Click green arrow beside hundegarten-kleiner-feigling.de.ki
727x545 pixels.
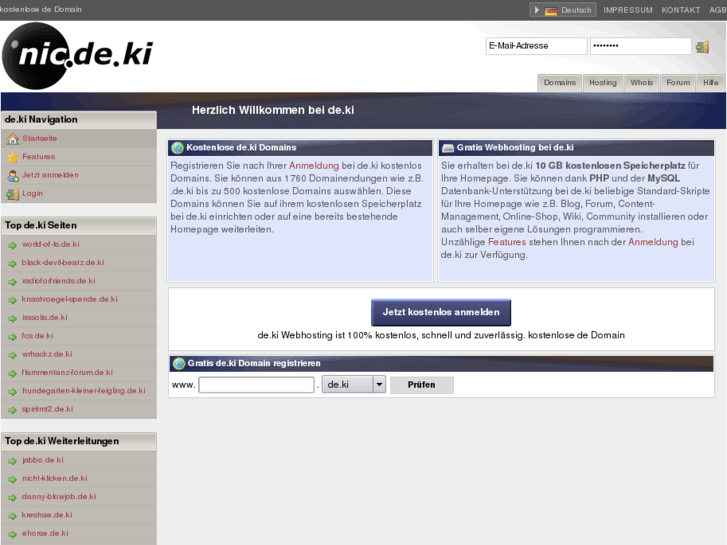pos(13,391)
